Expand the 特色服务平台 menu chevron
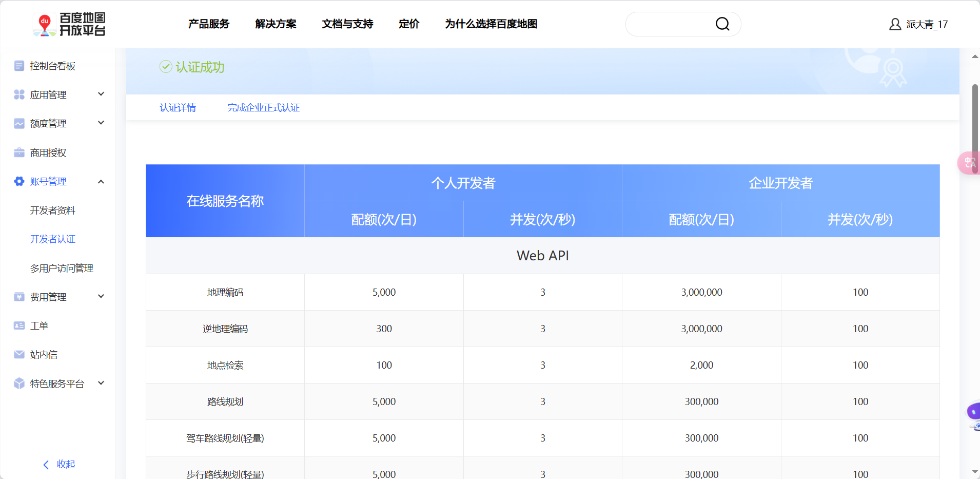 (101, 383)
